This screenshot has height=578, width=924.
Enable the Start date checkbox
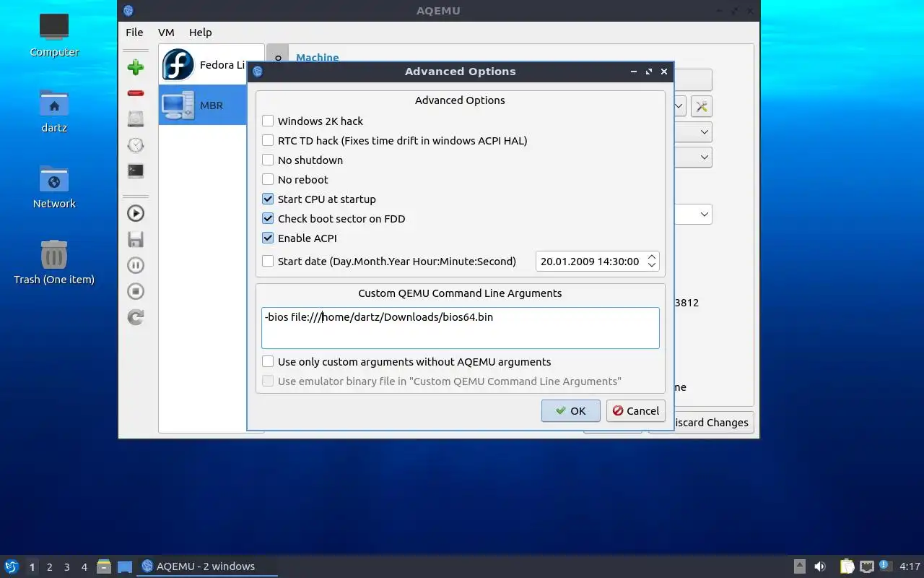268,262
